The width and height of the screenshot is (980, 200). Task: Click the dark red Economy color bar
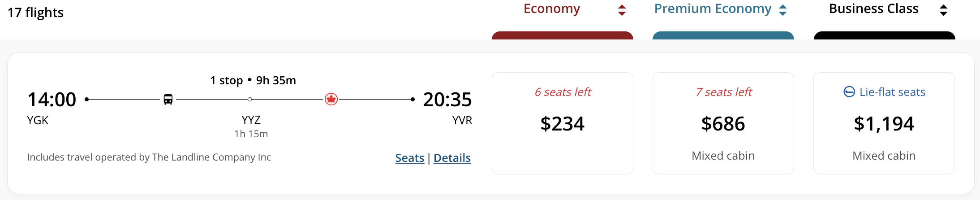coord(562,35)
